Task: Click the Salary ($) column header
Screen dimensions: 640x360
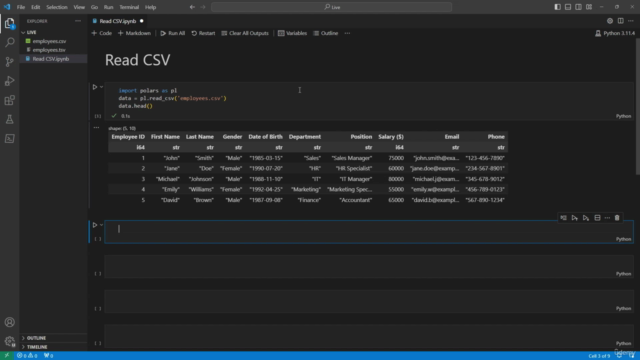Action: pos(391,137)
